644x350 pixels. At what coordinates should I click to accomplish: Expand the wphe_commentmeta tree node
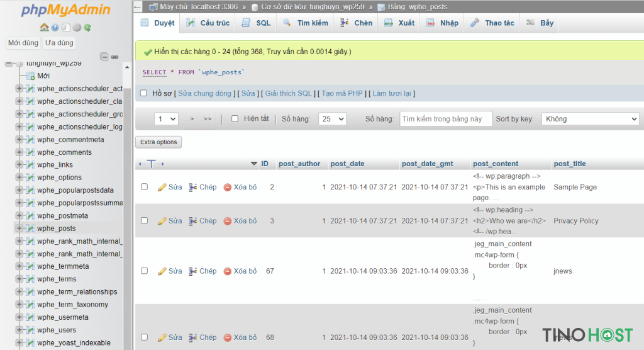tap(18, 139)
